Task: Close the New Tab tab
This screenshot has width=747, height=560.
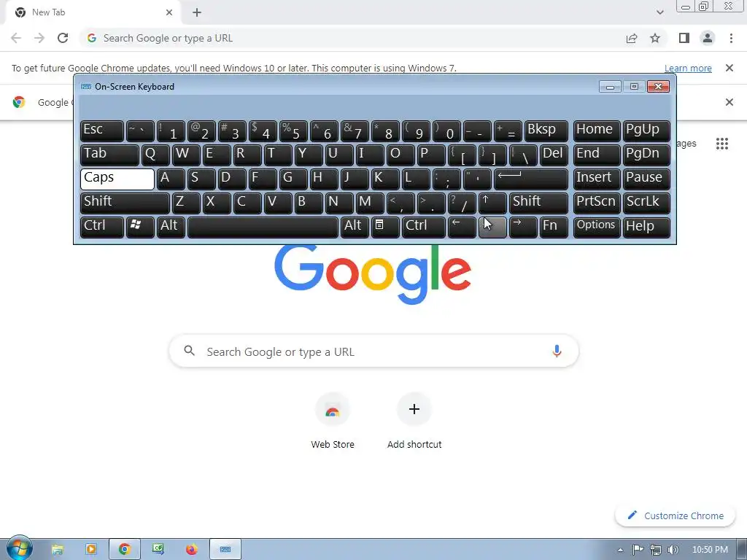Action: tap(169, 12)
